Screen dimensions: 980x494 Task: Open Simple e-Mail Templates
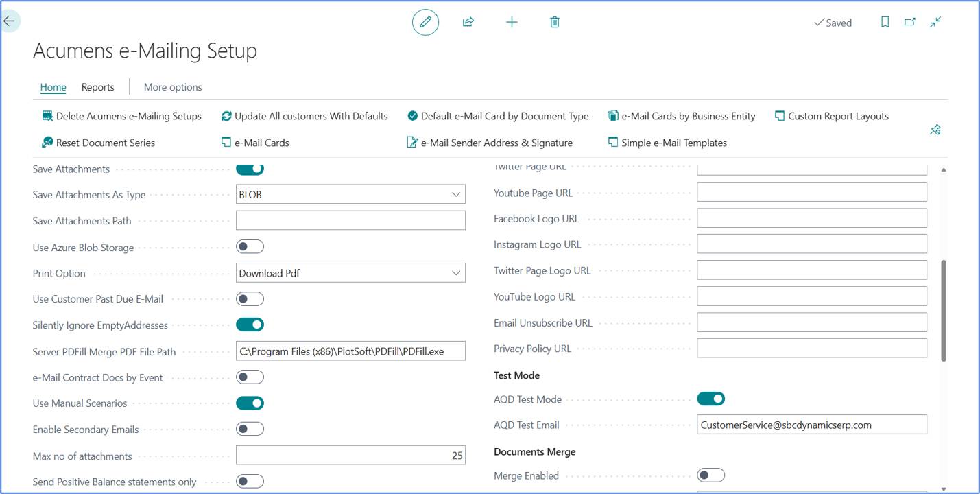tap(667, 143)
